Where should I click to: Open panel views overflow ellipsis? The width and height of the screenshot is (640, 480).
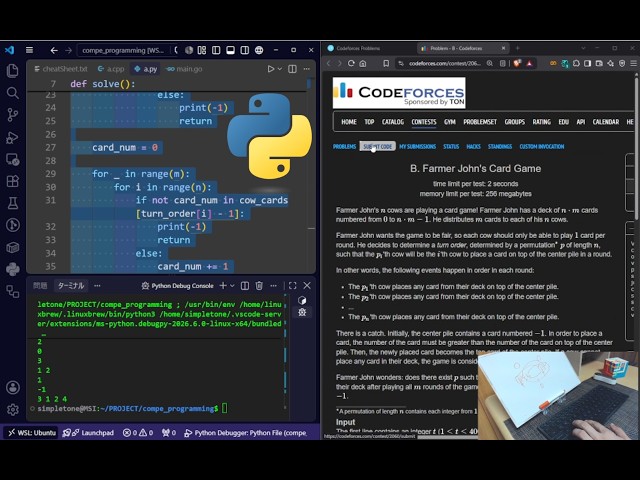tap(97, 286)
